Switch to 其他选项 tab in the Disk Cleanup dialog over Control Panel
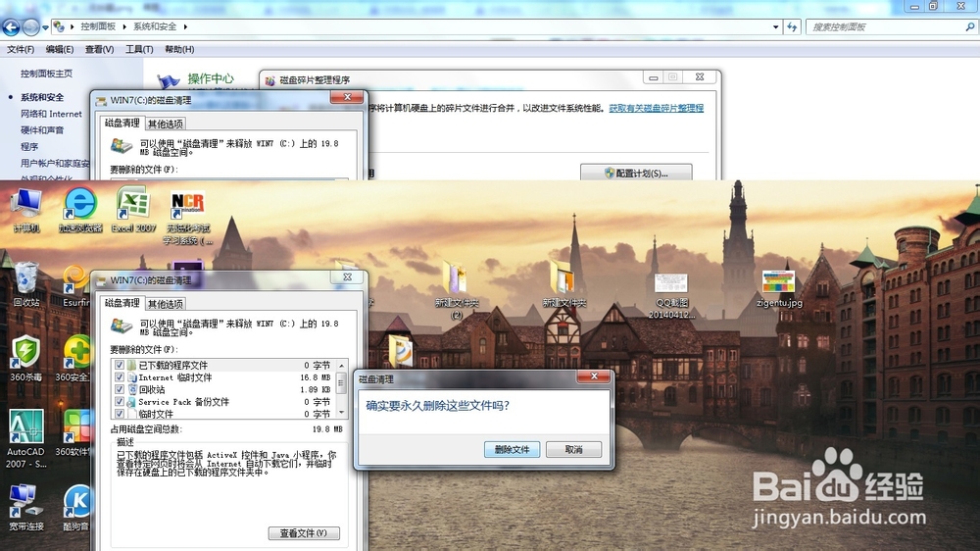The width and height of the screenshot is (980, 551). (166, 124)
